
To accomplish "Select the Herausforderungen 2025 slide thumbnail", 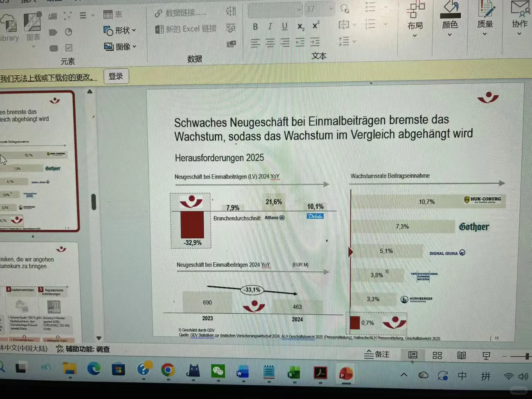I will [38, 161].
